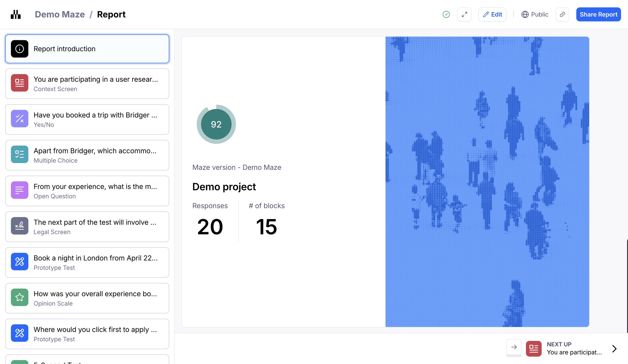Click Prototype Test icon for Where would you click
The image size is (628, 364).
20,333
